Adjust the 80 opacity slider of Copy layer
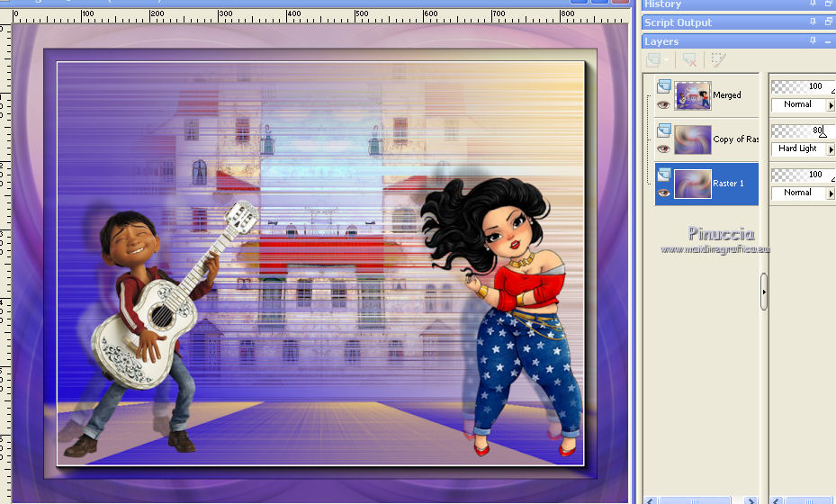 [x=803, y=130]
